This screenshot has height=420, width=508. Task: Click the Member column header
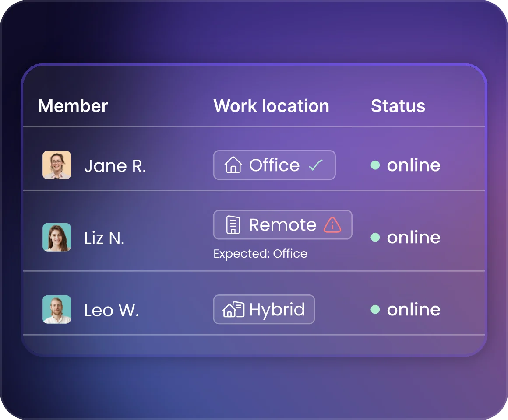73,106
